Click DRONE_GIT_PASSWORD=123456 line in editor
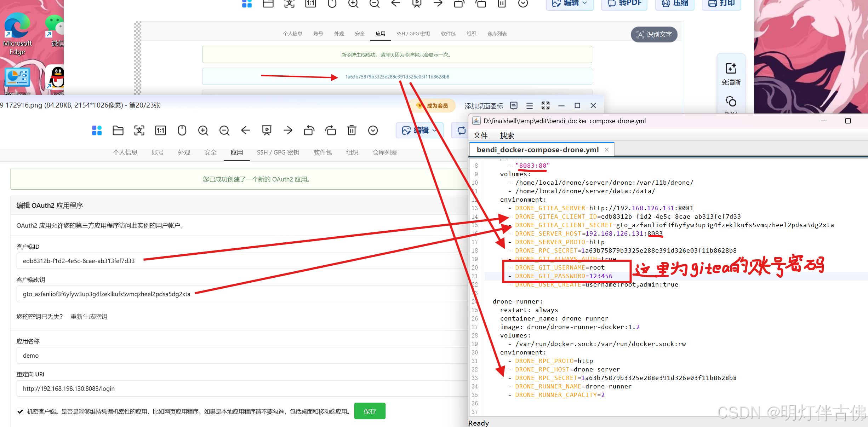The height and width of the screenshot is (427, 868). click(564, 276)
